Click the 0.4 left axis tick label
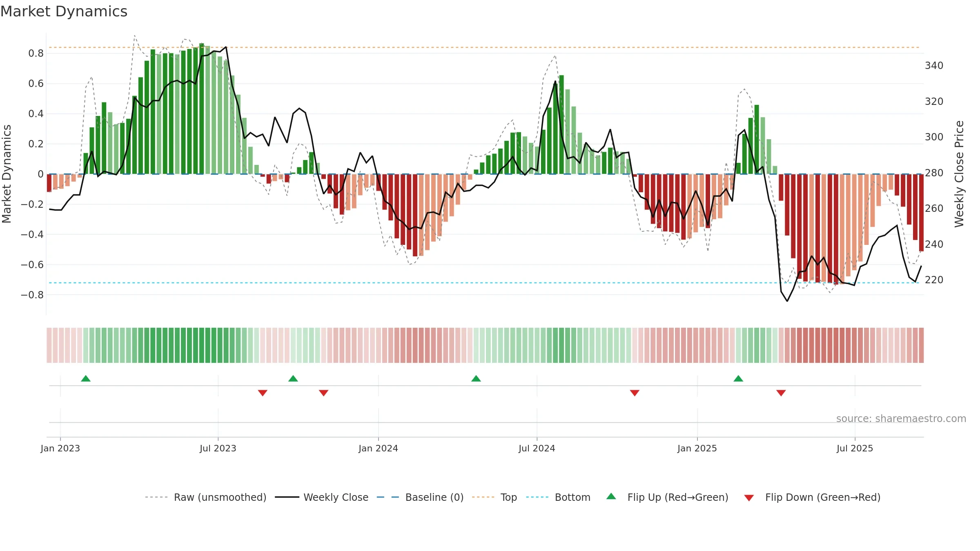This screenshot has height=551, width=980. pos(36,113)
